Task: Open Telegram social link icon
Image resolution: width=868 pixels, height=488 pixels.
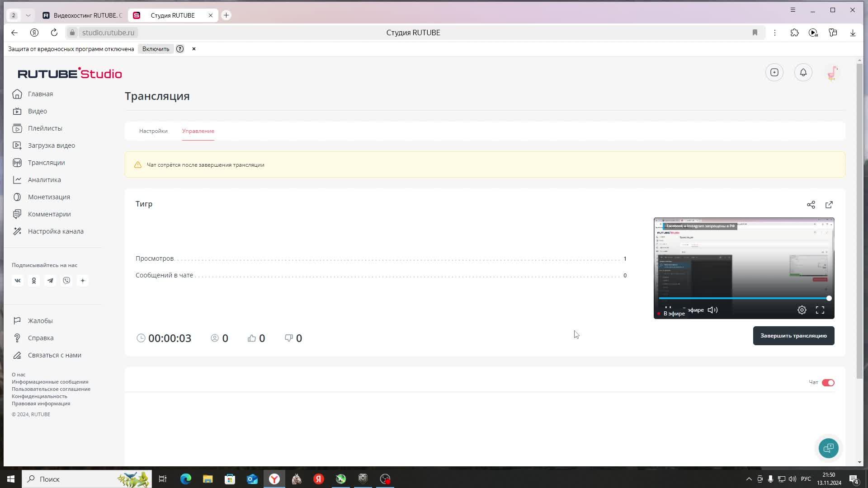Action: 50,281
